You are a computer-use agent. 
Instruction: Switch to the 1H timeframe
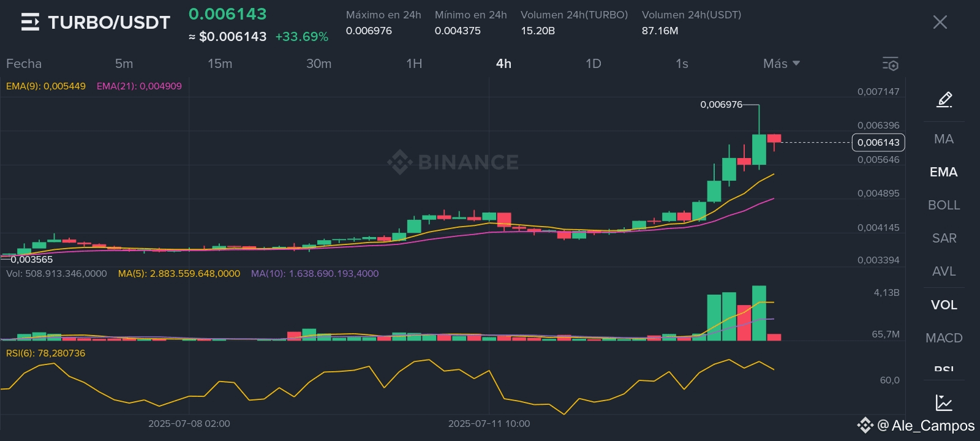pos(414,64)
